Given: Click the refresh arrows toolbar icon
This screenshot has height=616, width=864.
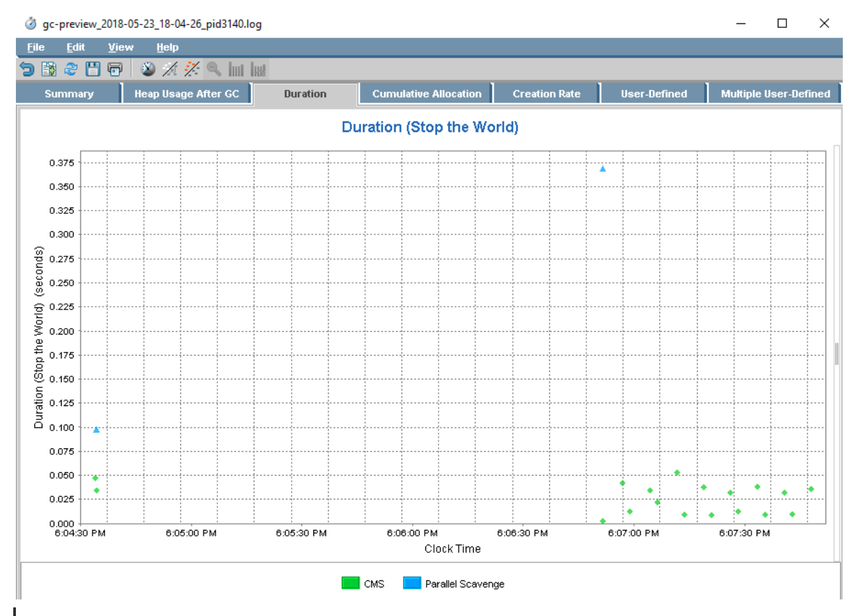Looking at the screenshot, I should click(71, 69).
